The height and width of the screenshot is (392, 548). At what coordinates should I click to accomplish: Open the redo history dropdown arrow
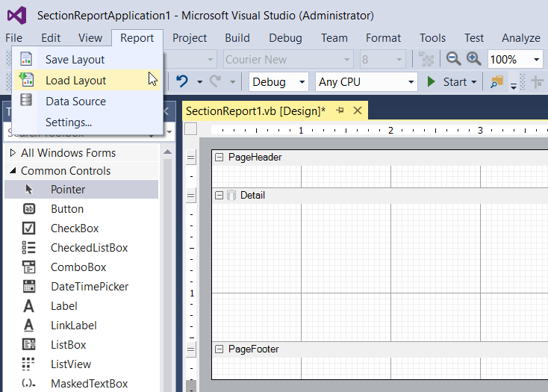(x=232, y=82)
